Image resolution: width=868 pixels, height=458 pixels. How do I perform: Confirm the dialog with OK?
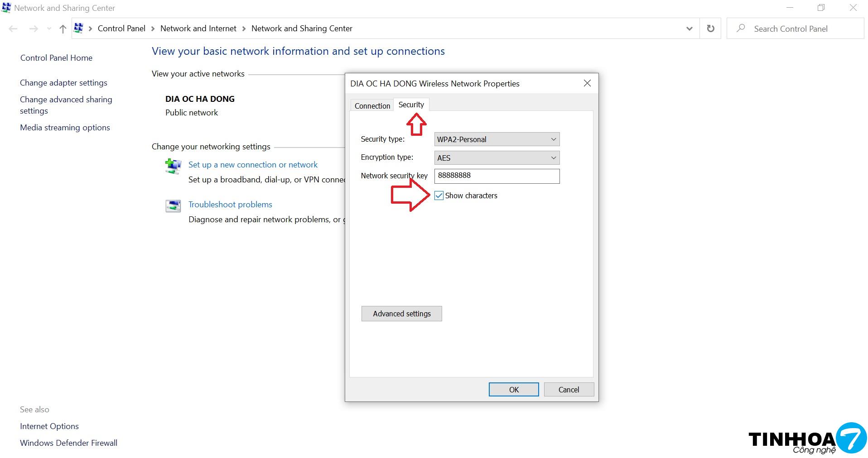[513, 390]
